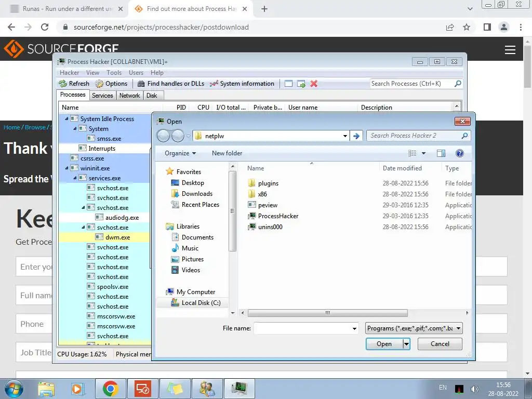Click the Forward button in Open dialog
Viewport: 532px width, 399px height.
(x=178, y=136)
